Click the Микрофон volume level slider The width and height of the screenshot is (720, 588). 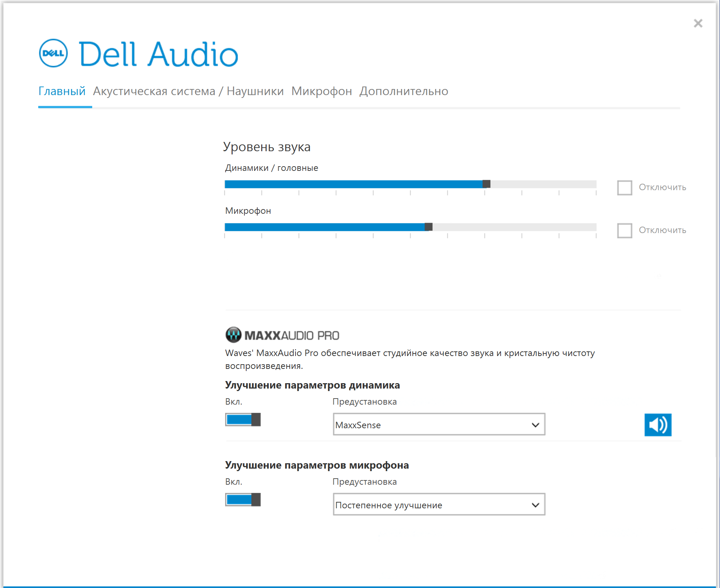[x=411, y=227]
